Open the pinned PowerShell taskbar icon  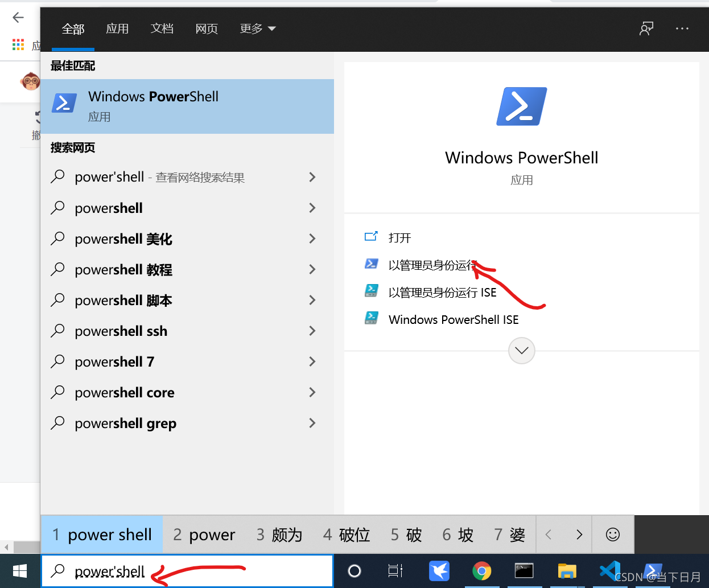tap(652, 571)
